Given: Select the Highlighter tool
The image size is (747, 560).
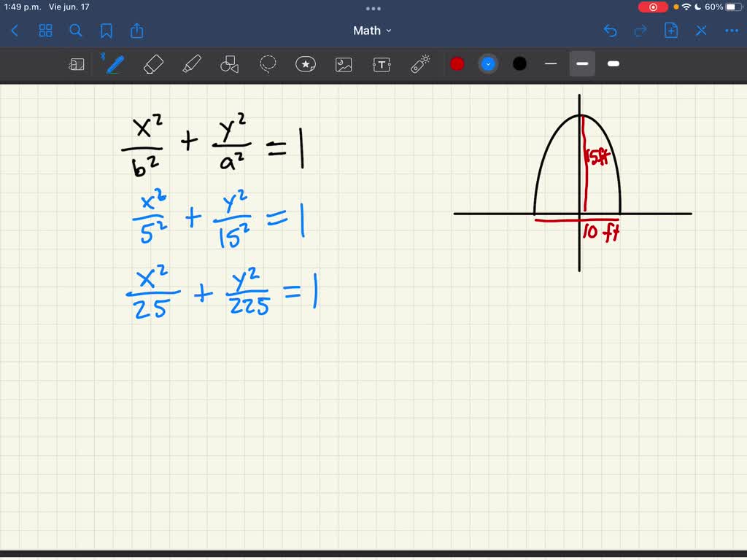Looking at the screenshot, I should click(x=192, y=63).
